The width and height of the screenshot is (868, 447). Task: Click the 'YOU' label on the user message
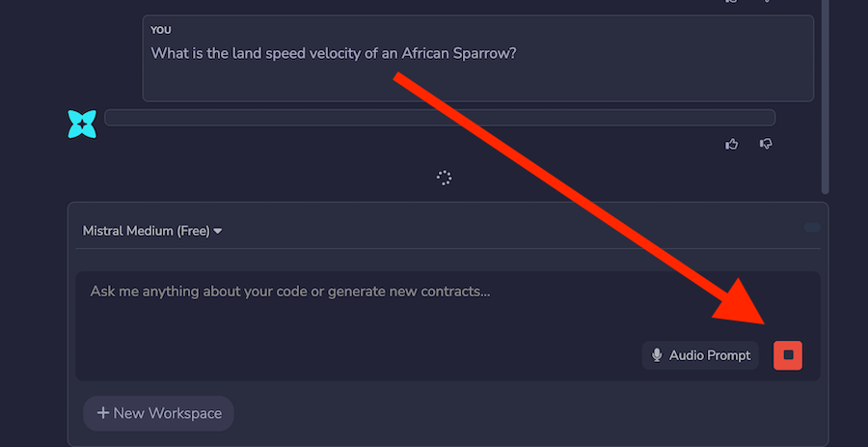coord(161,31)
